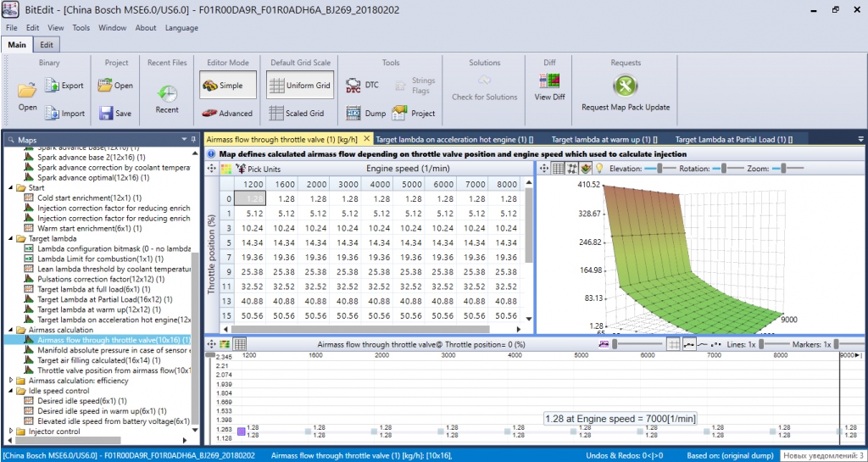Open the Window menu

[113, 28]
